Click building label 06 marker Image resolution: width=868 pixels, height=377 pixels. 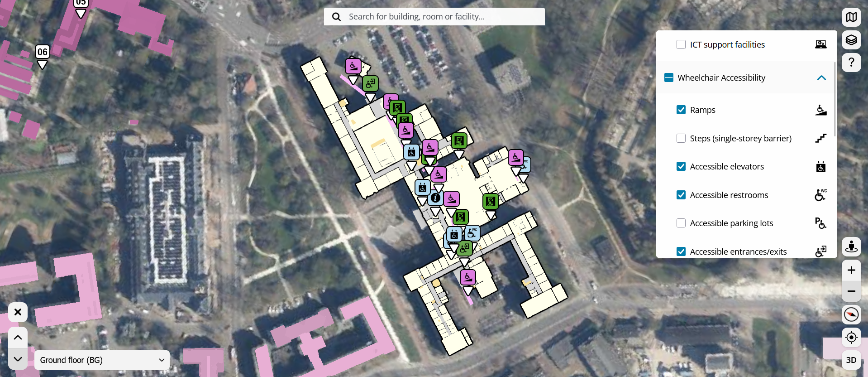click(x=42, y=52)
